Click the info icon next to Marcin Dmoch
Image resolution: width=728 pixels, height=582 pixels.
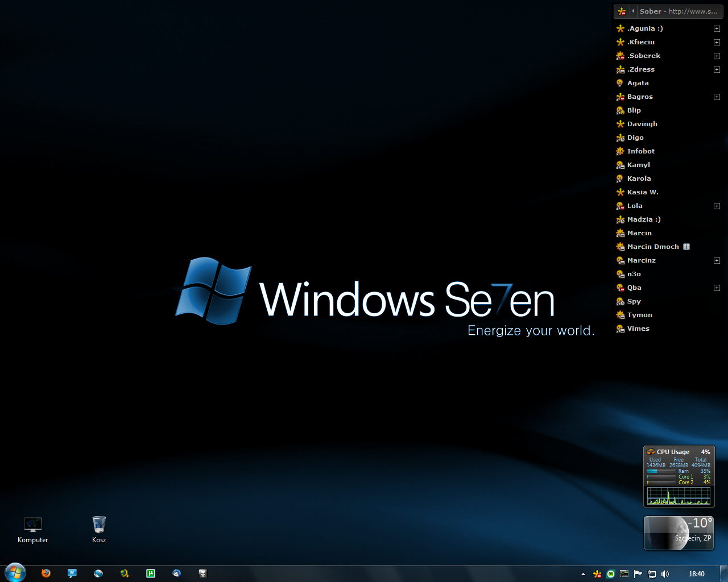point(686,247)
